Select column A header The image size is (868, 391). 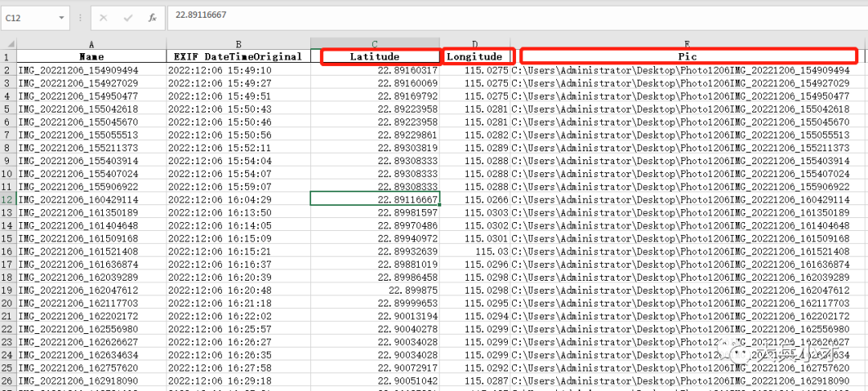[x=92, y=43]
